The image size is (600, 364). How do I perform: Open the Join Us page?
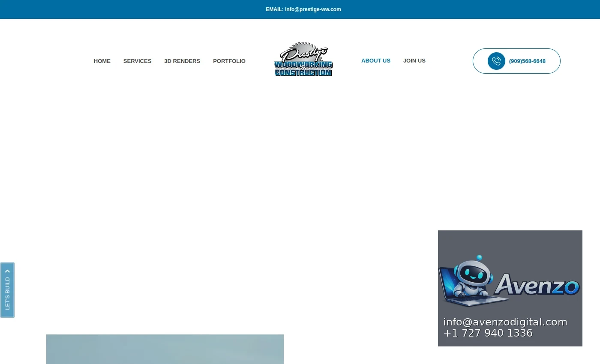tap(414, 60)
